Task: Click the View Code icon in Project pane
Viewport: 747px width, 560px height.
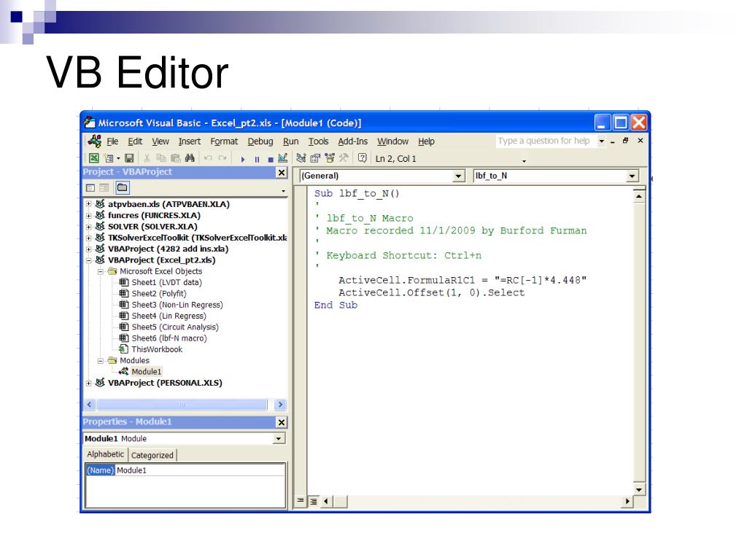Action: [90, 188]
